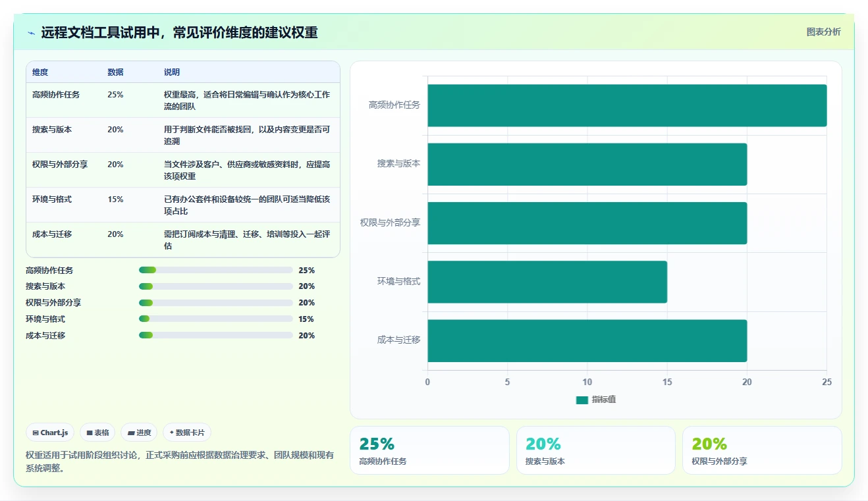This screenshot has height=501, width=868.
Task: Click the page title 远程文档工具试用中
Action: tap(179, 33)
